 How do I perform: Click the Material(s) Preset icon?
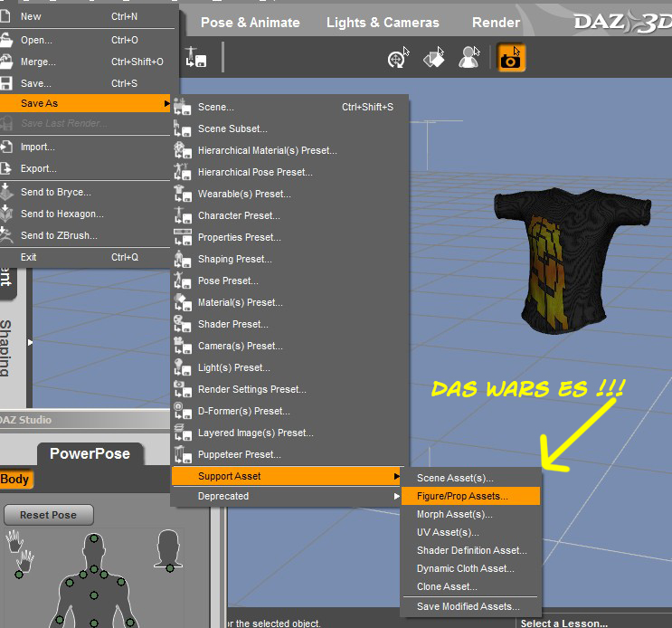tap(182, 302)
